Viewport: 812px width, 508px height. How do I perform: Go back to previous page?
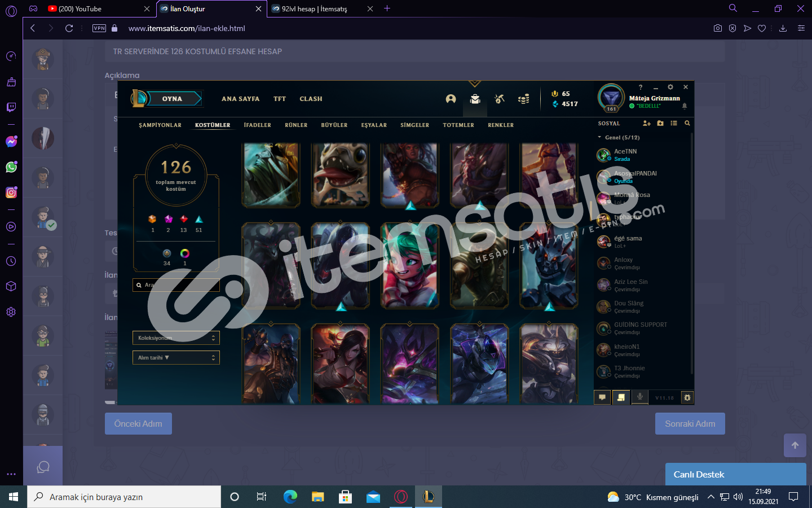33,28
